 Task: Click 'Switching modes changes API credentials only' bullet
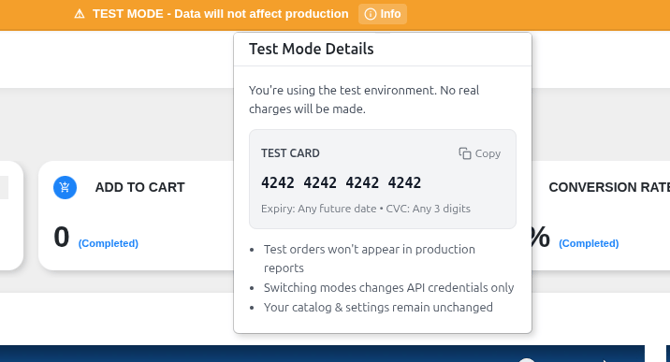[389, 288]
